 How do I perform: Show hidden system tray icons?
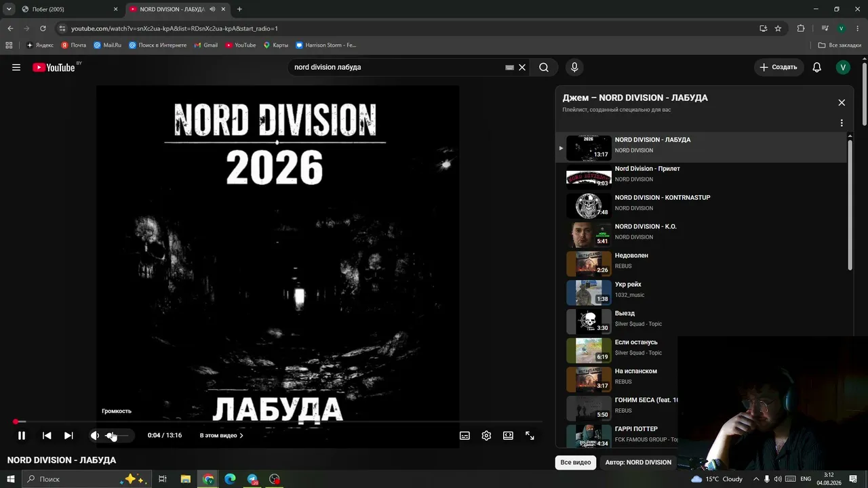[x=756, y=479]
